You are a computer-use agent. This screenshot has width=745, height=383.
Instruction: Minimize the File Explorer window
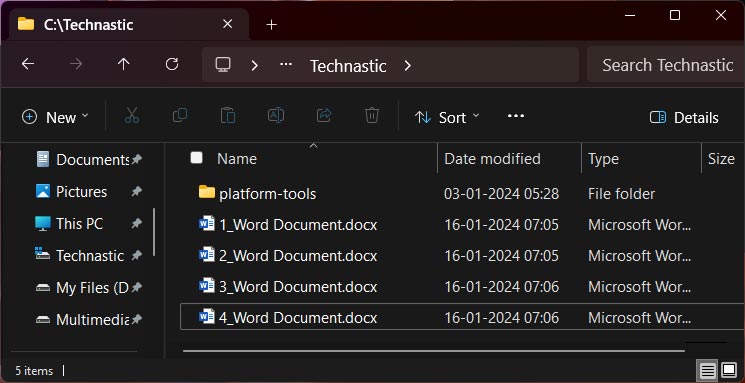coord(630,15)
